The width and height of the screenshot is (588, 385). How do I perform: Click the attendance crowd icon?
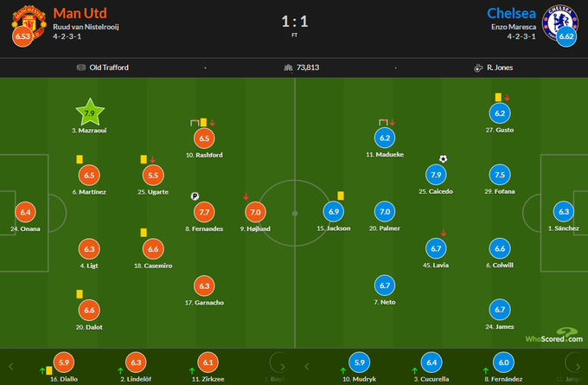[288, 67]
